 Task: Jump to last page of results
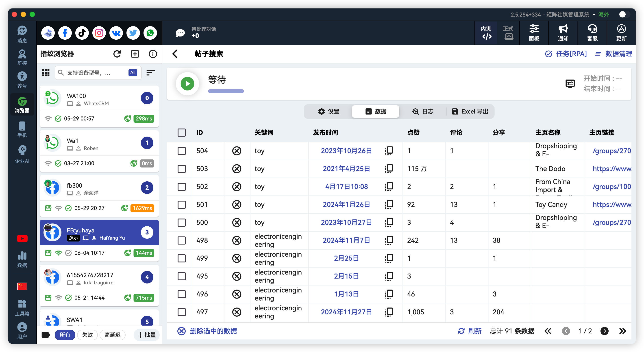pos(622,331)
